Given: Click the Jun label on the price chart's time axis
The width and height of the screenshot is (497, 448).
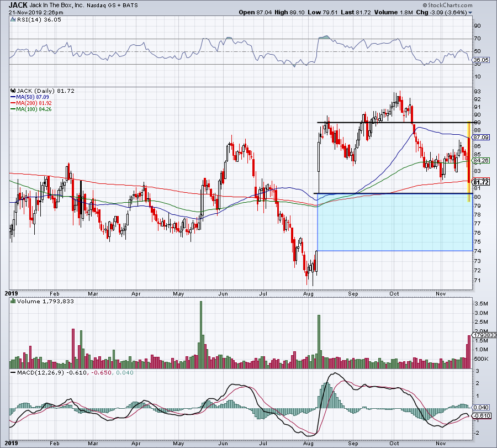Looking at the screenshot, I should (223, 293).
